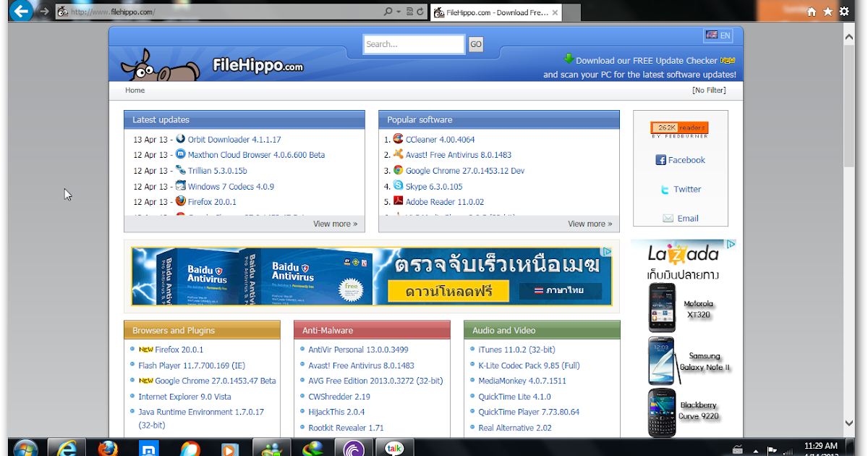The height and width of the screenshot is (456, 868).
Task: Click the Email envelope icon in sidebar
Action: coord(670,218)
